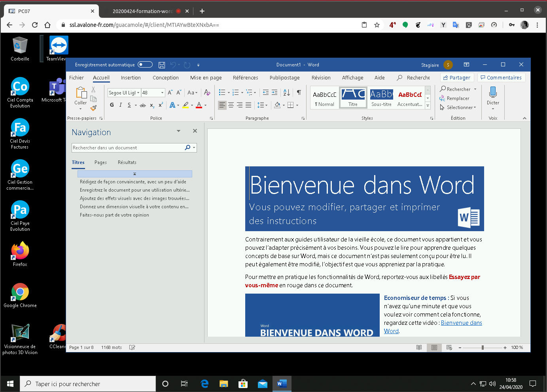Viewport: 547px width, 392px height.
Task: Expand the bullet list dropdown arrow
Action: (x=229, y=93)
